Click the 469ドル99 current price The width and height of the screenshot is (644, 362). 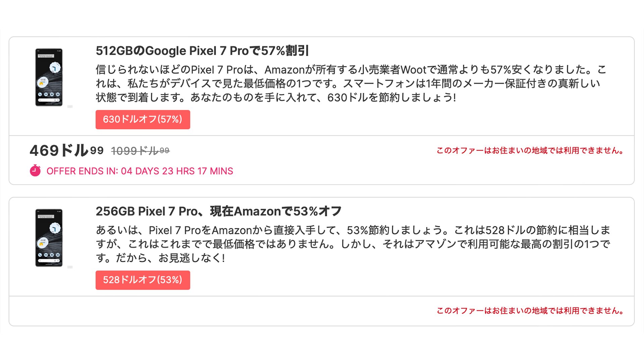click(x=66, y=150)
